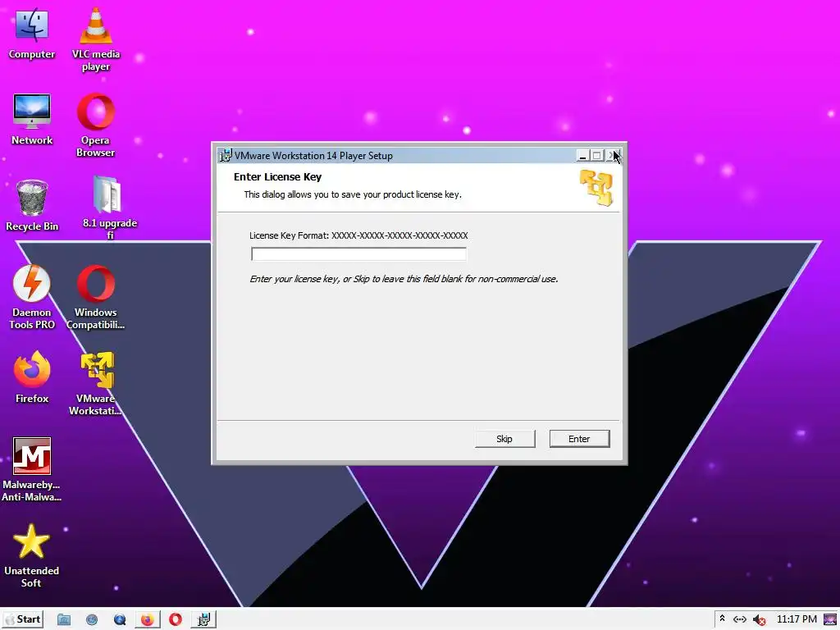Close the VMware Player Setup window

click(612, 155)
